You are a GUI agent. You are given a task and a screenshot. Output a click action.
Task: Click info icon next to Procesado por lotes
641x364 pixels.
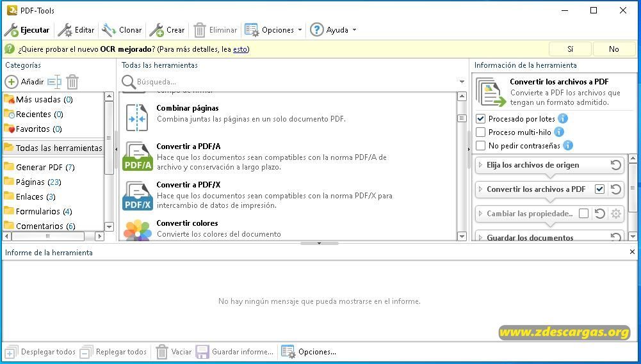click(563, 118)
